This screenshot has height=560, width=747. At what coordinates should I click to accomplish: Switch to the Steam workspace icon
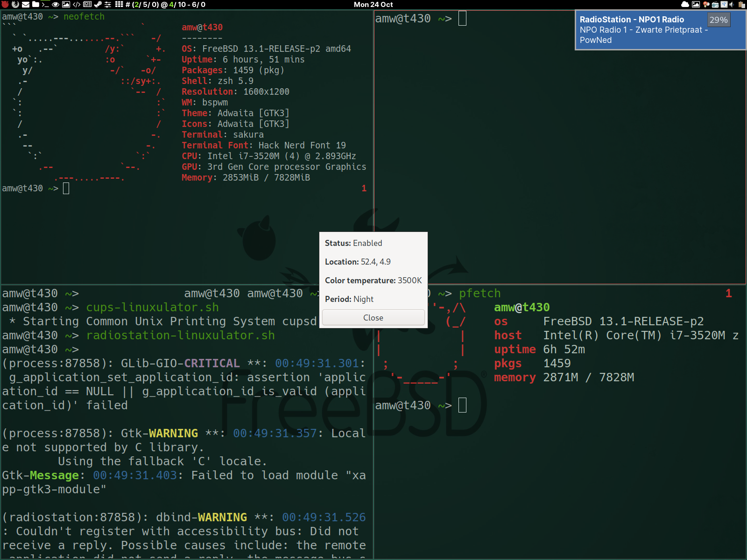pos(98,4)
